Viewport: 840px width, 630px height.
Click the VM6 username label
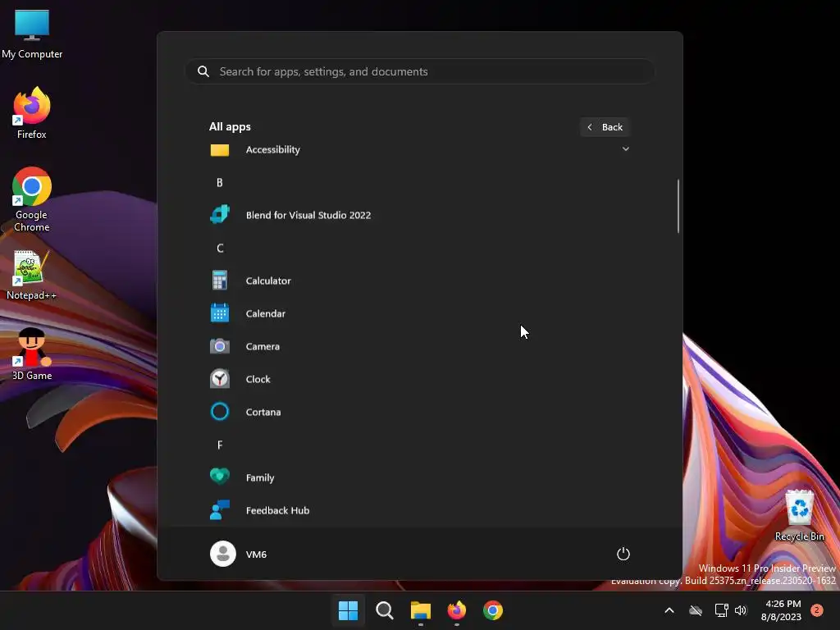point(256,555)
